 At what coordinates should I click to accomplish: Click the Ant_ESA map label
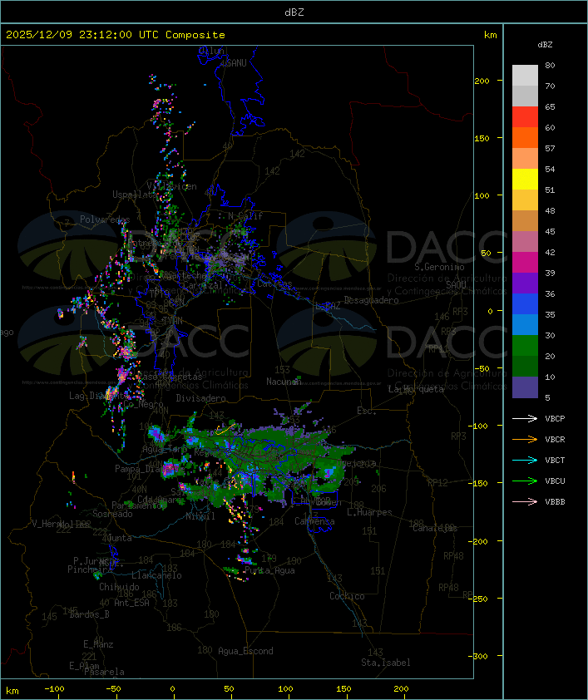tap(131, 603)
